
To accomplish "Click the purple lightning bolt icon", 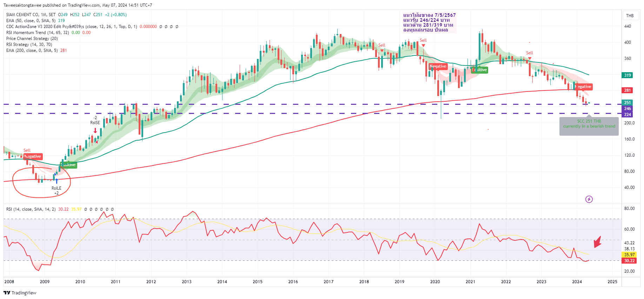I will pos(589,199).
